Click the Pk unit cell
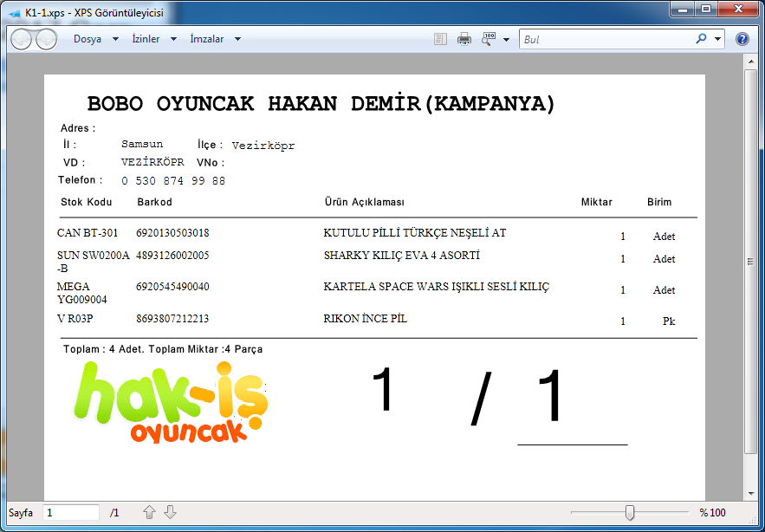 (x=669, y=321)
